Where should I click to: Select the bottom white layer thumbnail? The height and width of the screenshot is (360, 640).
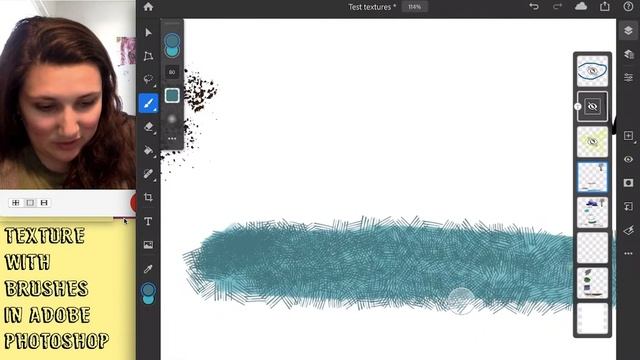(x=592, y=318)
